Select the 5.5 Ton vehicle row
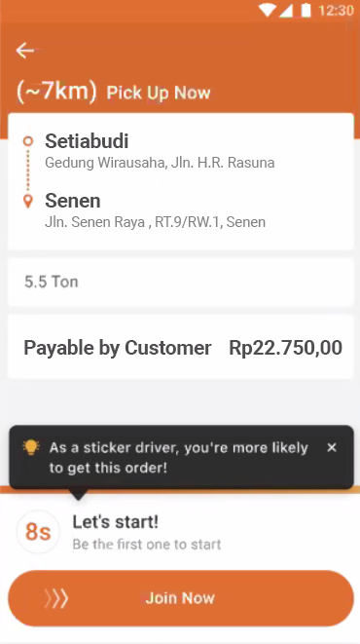The height and width of the screenshot is (644, 360). 180,283
